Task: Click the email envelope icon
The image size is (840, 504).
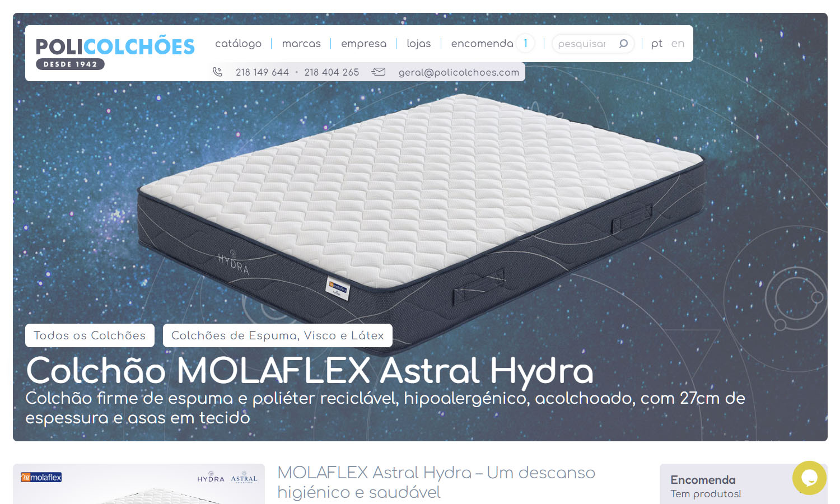Action: 379,72
